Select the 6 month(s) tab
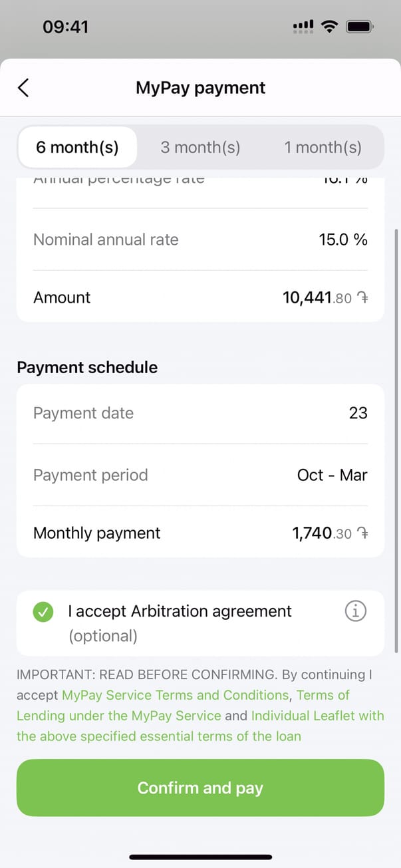The width and height of the screenshot is (401, 868). (x=77, y=147)
